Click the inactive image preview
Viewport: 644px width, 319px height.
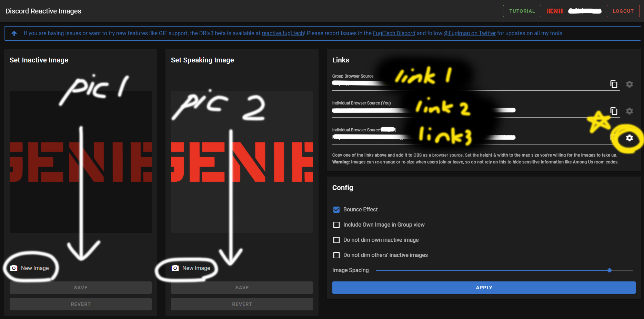coord(81,162)
